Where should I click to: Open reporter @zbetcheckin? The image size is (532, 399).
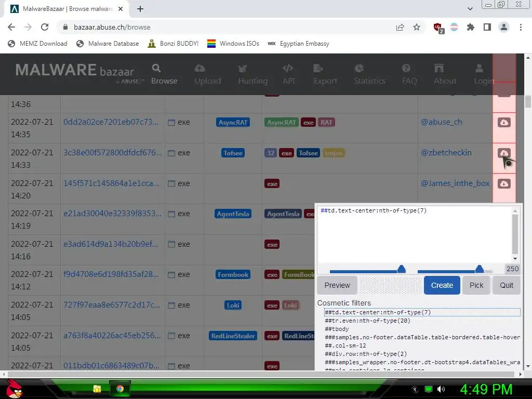coord(446,153)
